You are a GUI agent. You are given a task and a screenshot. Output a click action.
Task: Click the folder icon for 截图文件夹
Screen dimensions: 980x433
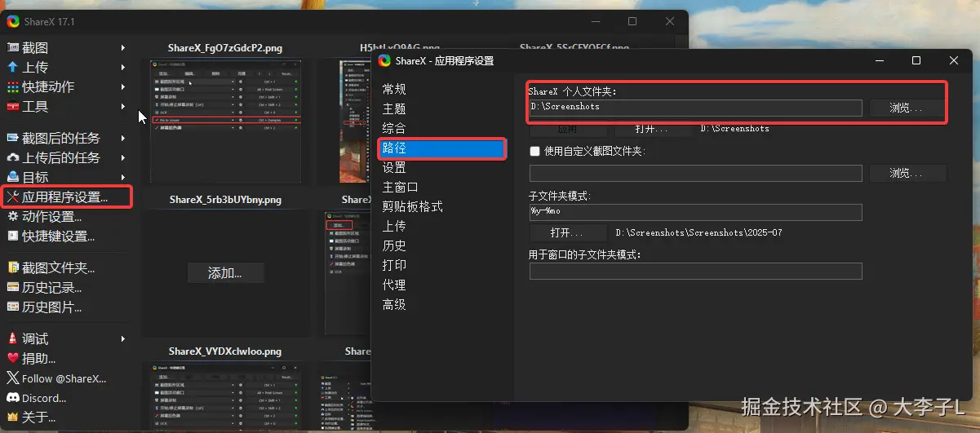tap(13, 267)
